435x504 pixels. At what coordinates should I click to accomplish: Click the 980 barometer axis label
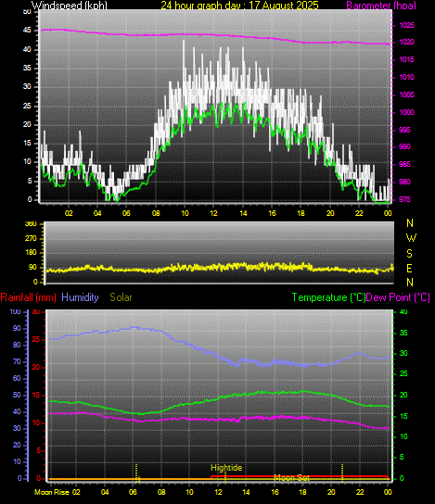click(x=404, y=182)
